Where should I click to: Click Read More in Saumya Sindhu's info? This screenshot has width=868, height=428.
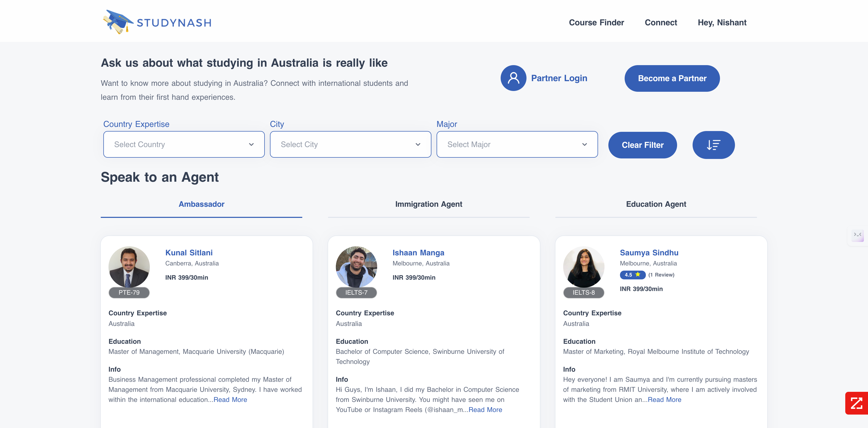664,399
